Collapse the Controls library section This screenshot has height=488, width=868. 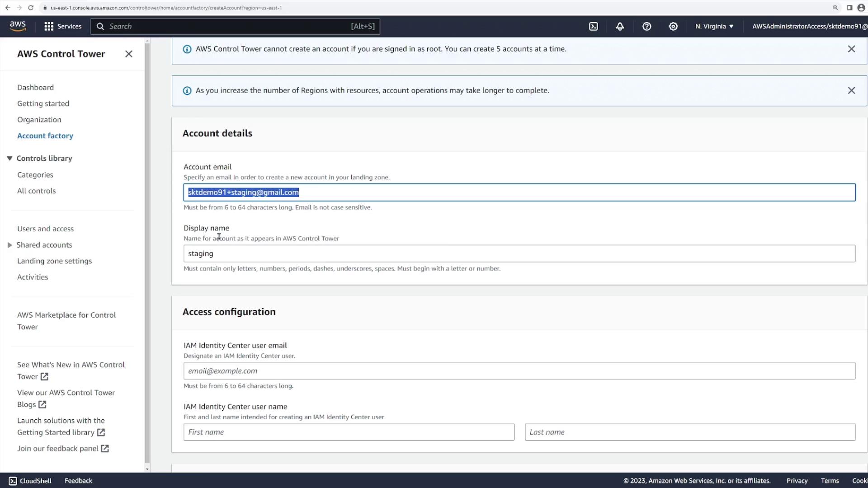coord(9,159)
